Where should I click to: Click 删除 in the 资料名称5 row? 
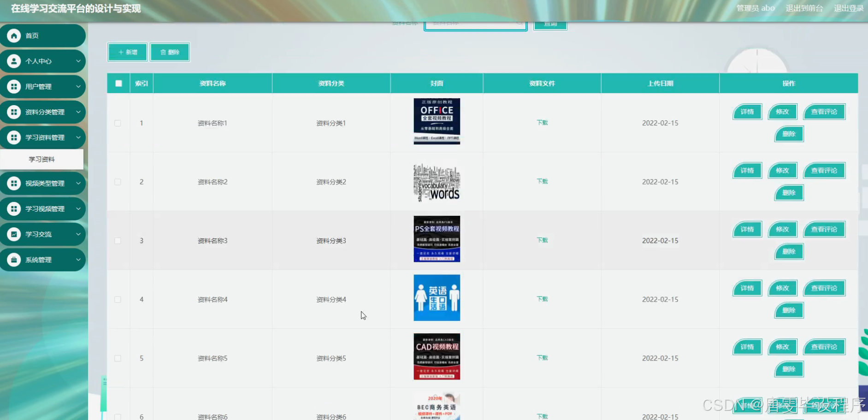[789, 369]
